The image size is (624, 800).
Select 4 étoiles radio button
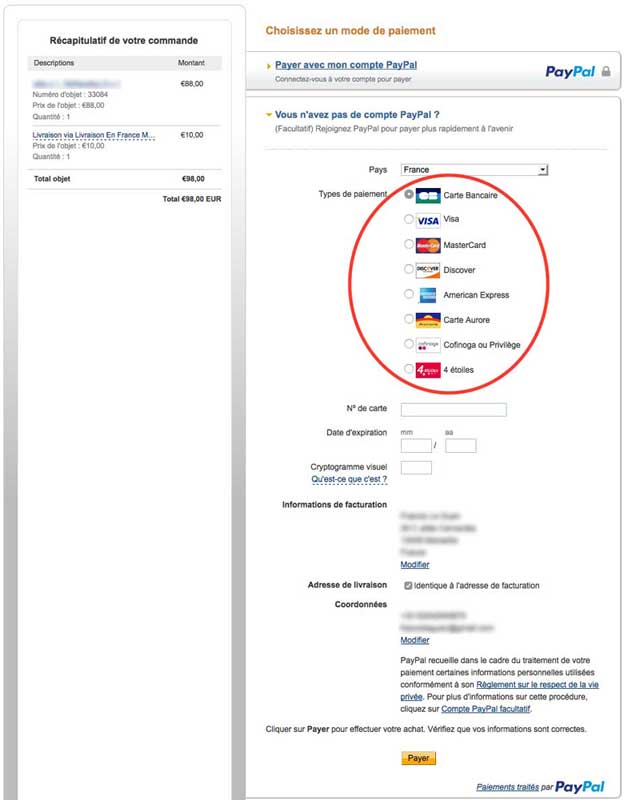pyautogui.click(x=408, y=368)
